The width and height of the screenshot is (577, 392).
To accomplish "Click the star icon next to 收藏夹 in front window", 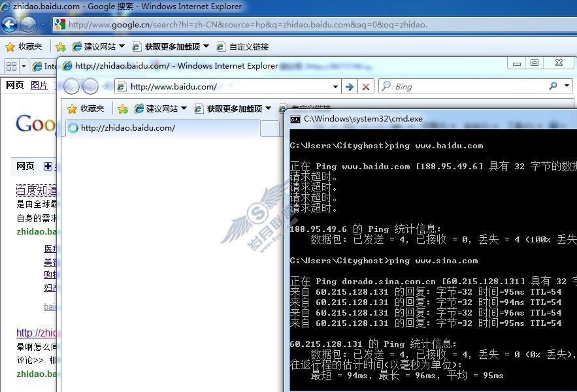I will point(72,109).
